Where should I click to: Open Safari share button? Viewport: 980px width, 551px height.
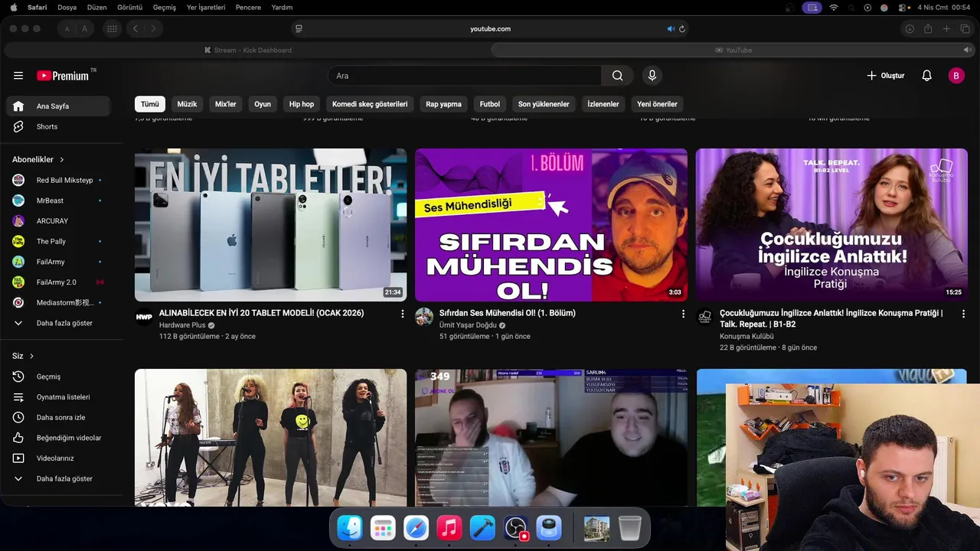coord(928,29)
